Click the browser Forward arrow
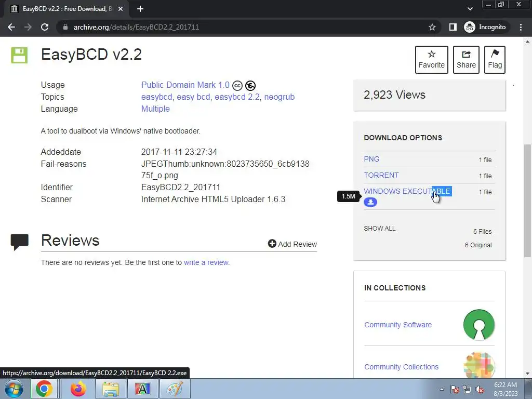Screen dimensions: 532x399 (x=28, y=27)
